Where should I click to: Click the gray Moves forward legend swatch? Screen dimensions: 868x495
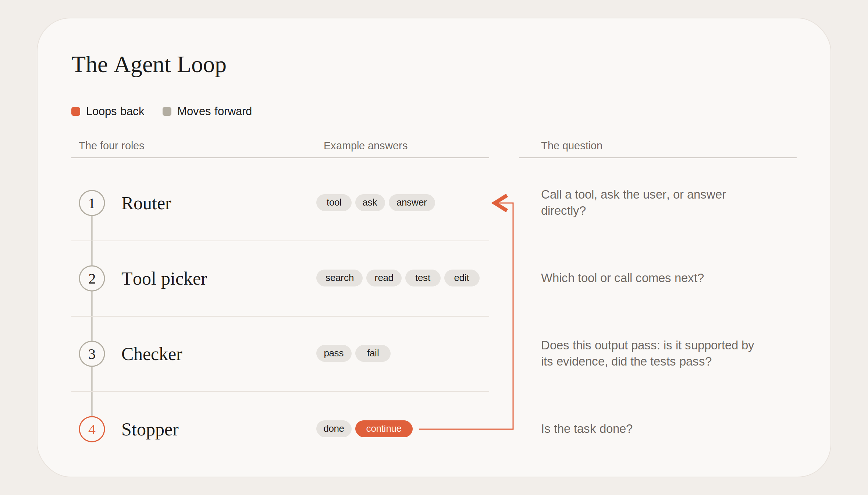point(167,111)
